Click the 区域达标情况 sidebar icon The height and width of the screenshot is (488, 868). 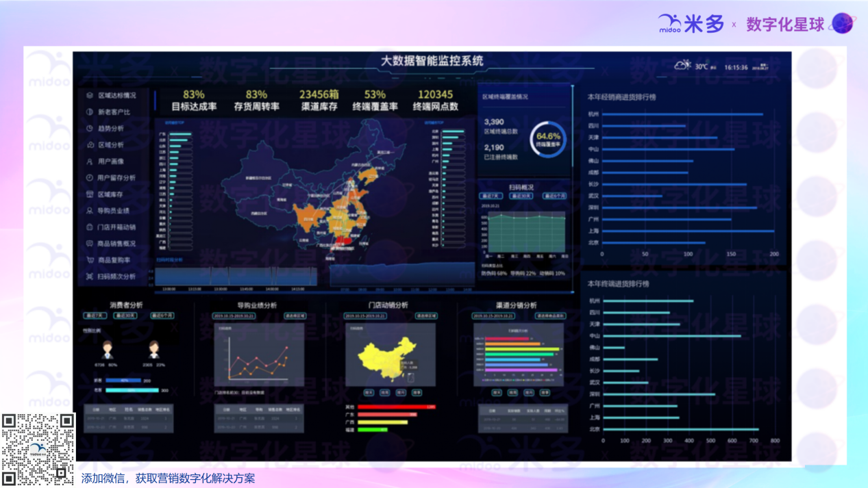point(90,96)
